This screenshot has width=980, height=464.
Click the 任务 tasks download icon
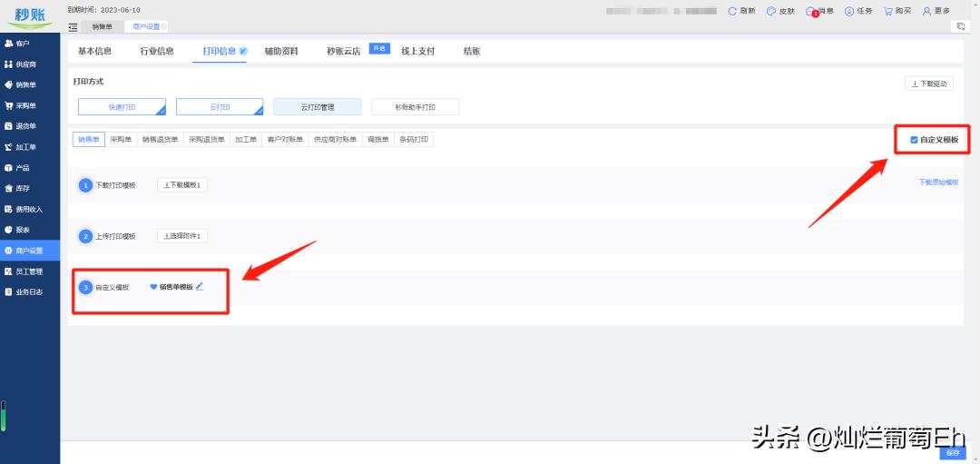pyautogui.click(x=849, y=11)
